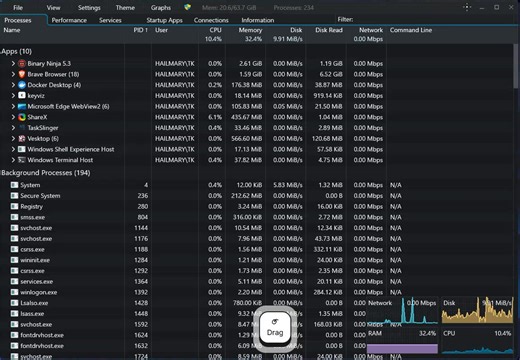Click the lsass.exe process icon
The height and width of the screenshot is (360, 520).
tap(14, 313)
